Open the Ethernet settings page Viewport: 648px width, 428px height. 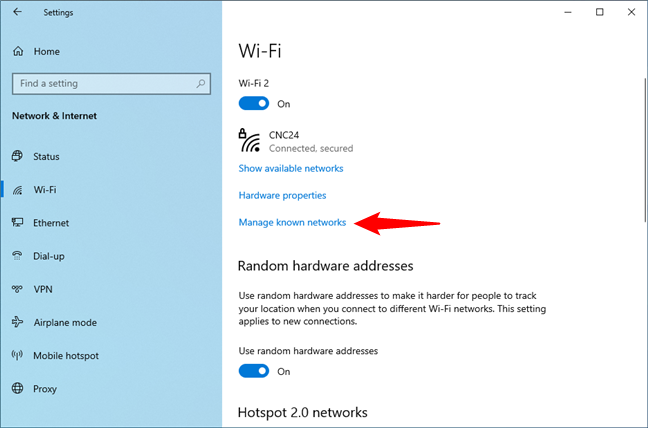tap(51, 223)
